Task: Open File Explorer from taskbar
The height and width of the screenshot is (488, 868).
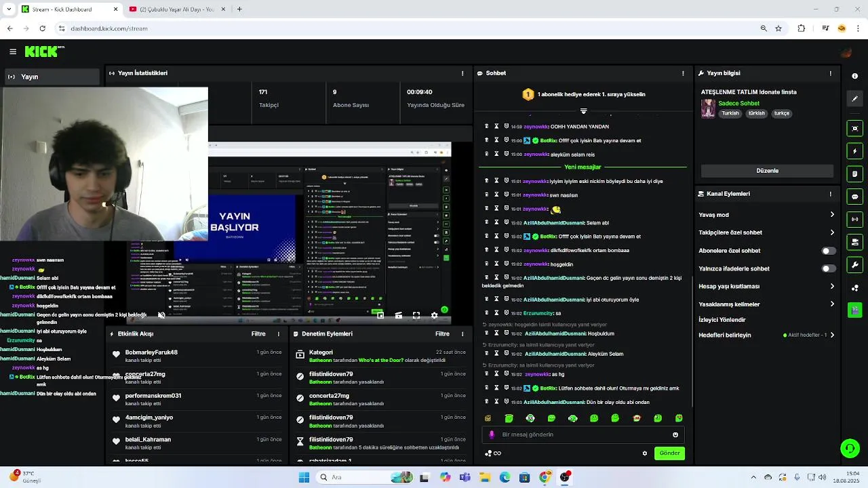Action: click(485, 477)
